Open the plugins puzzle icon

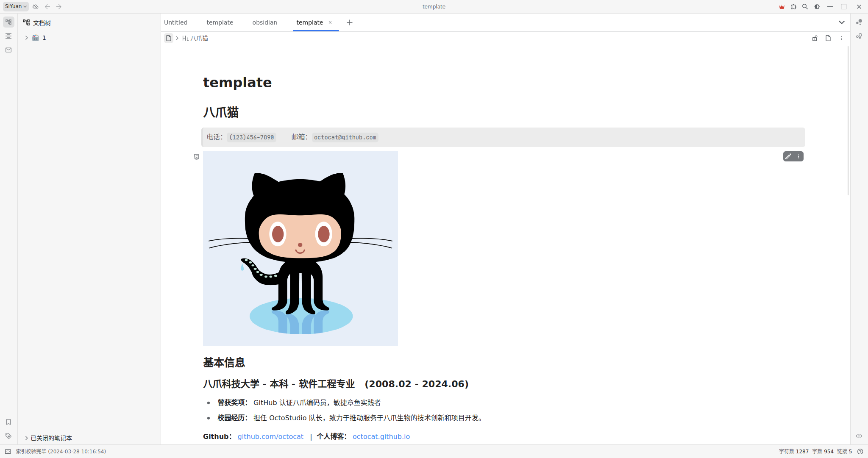(x=793, y=7)
